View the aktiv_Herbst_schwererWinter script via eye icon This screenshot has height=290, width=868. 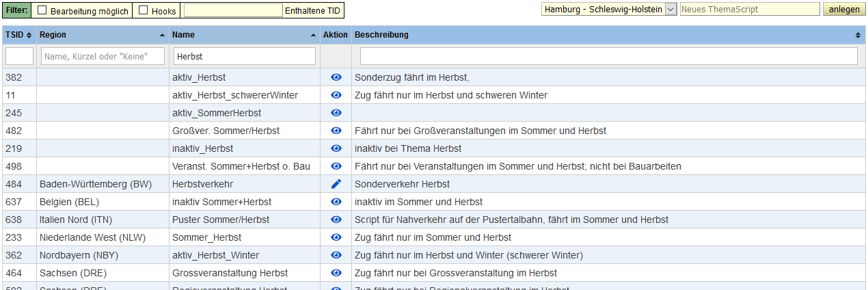pos(336,95)
